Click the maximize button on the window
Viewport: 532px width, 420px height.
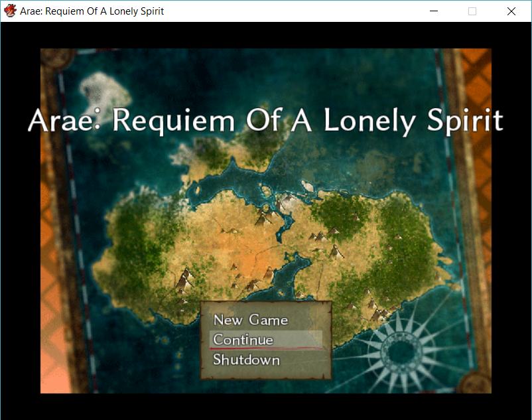coord(472,11)
